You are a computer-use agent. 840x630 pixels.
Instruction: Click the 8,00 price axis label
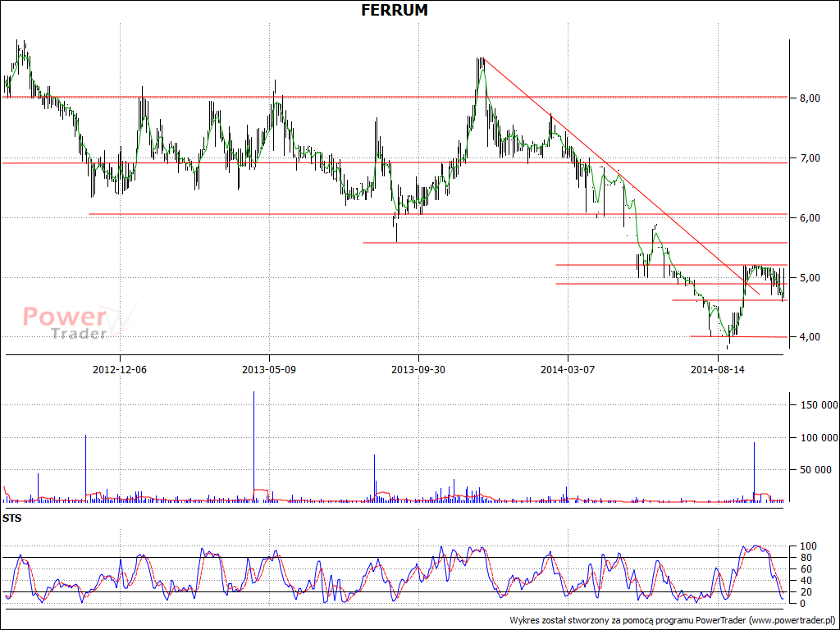tap(810, 98)
